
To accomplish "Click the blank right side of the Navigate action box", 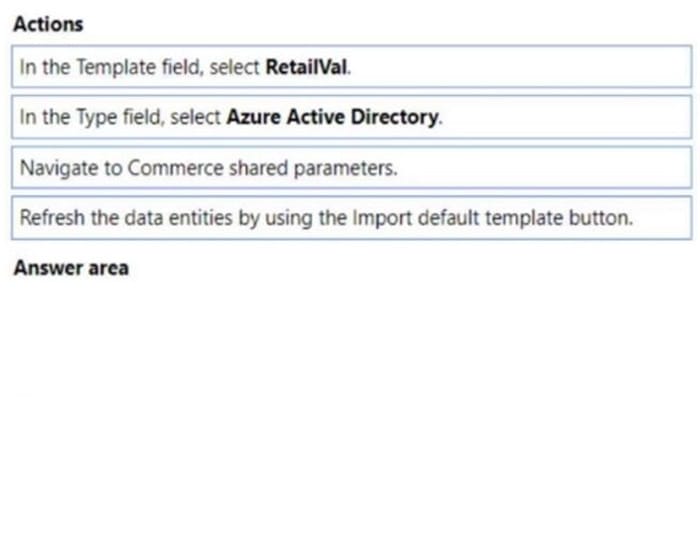I will click(x=545, y=167).
